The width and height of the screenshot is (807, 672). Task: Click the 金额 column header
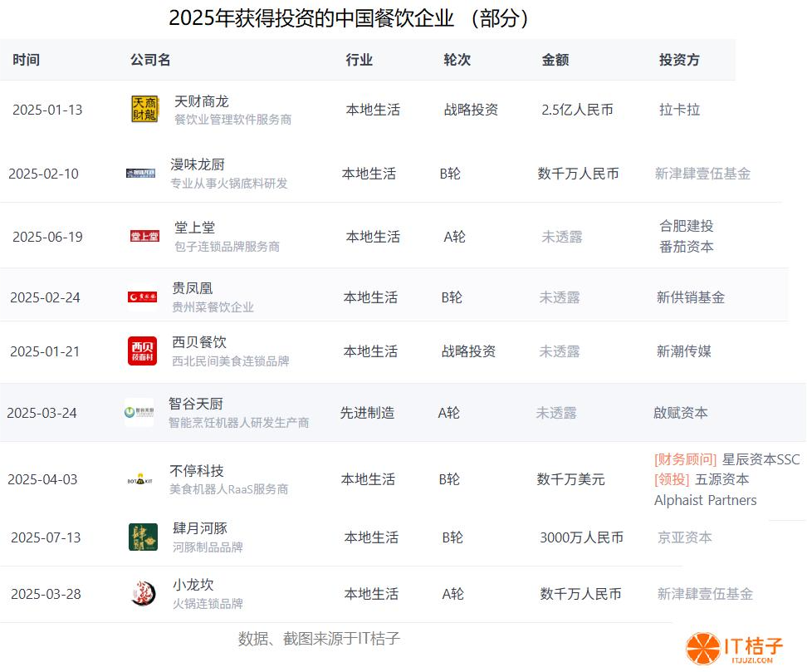(x=555, y=60)
